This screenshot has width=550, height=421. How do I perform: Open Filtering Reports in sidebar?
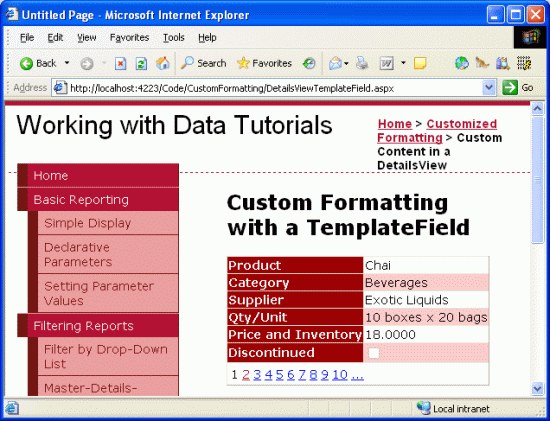(98, 326)
